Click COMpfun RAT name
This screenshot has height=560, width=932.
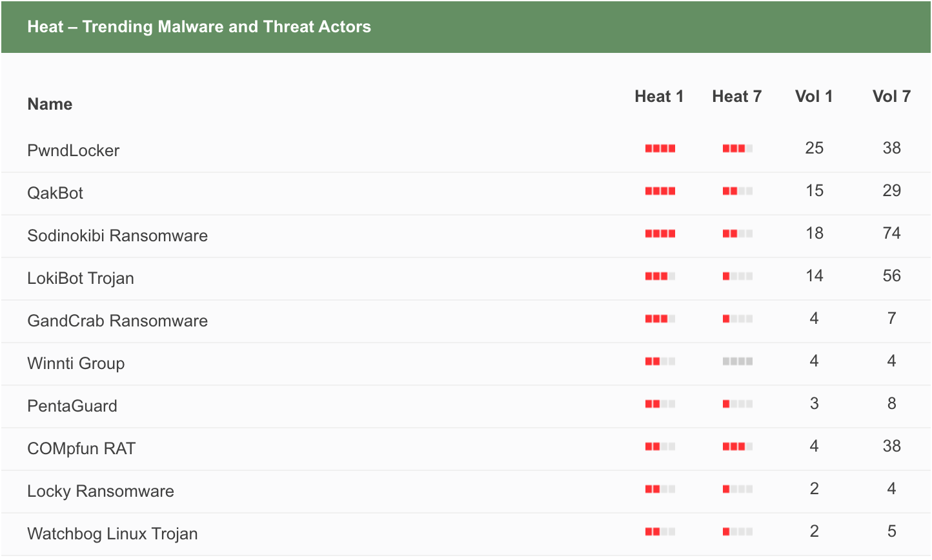pyautogui.click(x=81, y=448)
